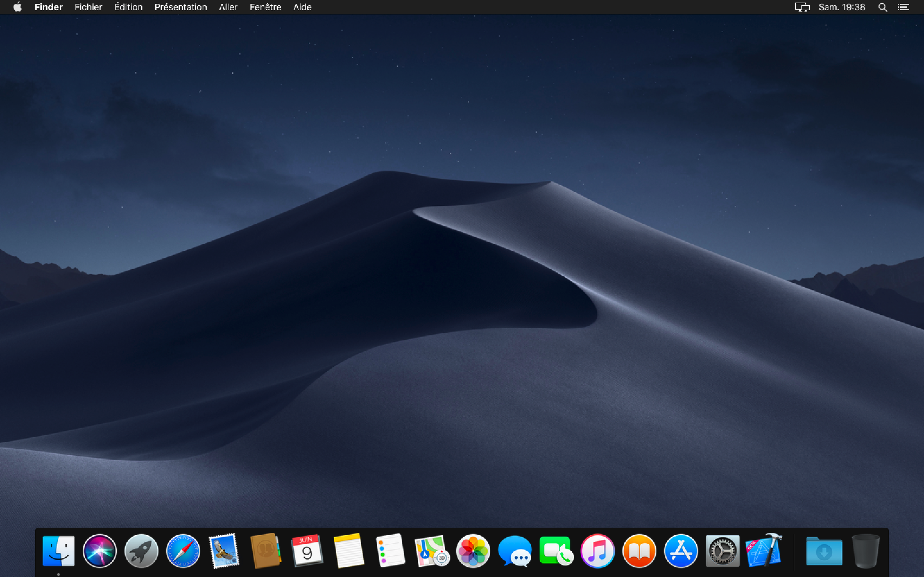Image resolution: width=924 pixels, height=577 pixels.
Task: Open the Maps app icon
Action: (x=432, y=551)
